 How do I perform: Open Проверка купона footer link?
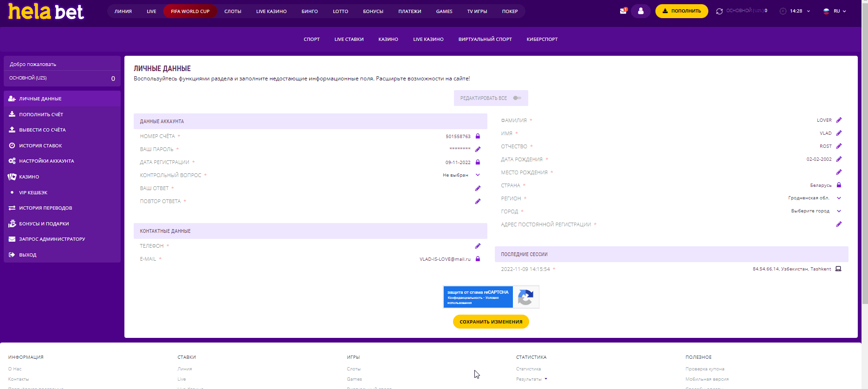coord(705,369)
